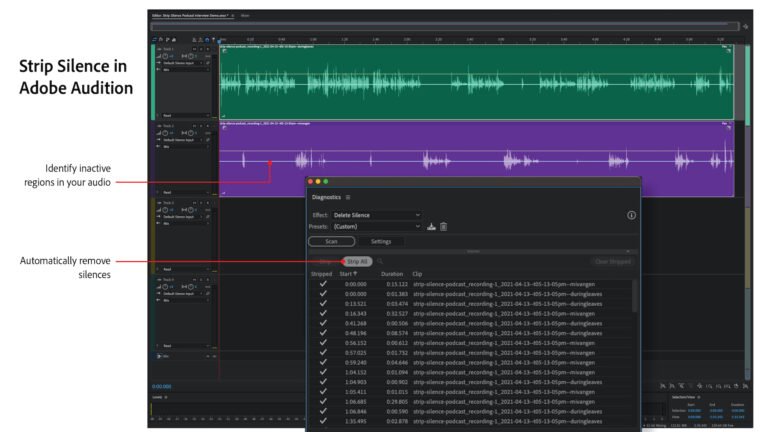Switch to the Editor Strip Silence Podcast tab
This screenshot has height=432, width=768.
(x=192, y=16)
